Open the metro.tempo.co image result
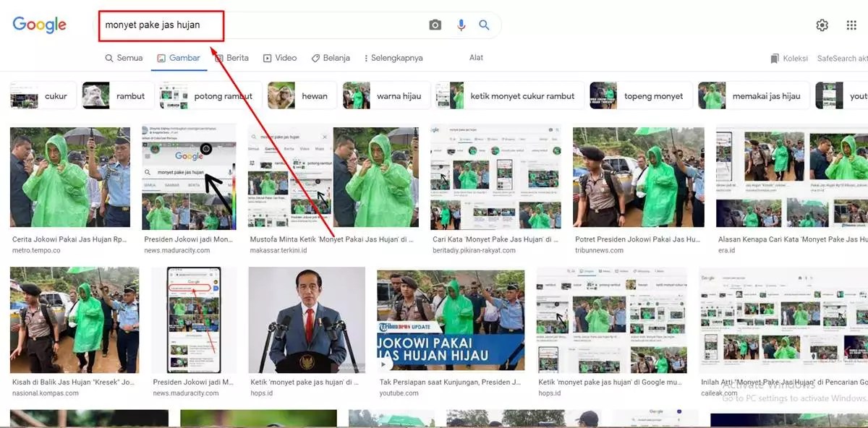 pyautogui.click(x=69, y=178)
